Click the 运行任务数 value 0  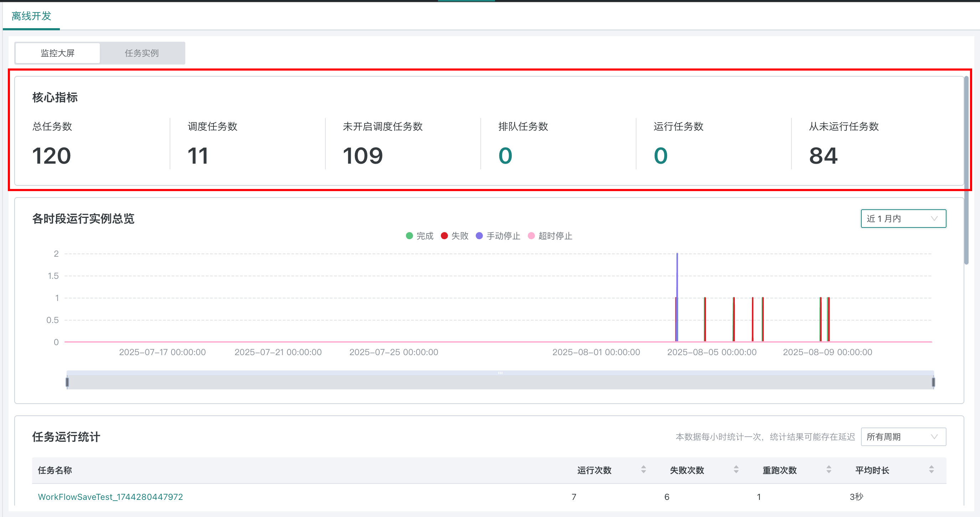click(x=660, y=156)
